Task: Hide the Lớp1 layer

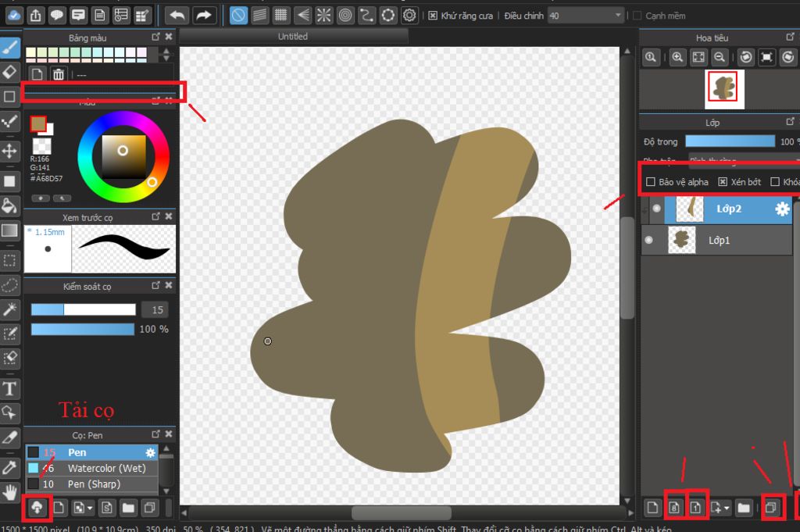Action: click(648, 241)
